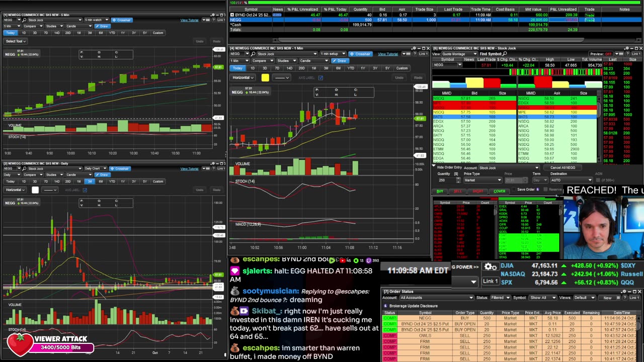Select the Custom range tab in 1 Min chart
Viewport: 644px width, 362px height.
401,68
